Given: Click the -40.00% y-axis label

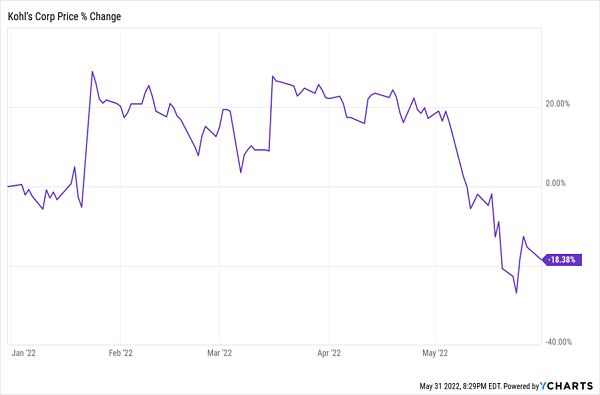Looking at the screenshot, I should pos(558,342).
